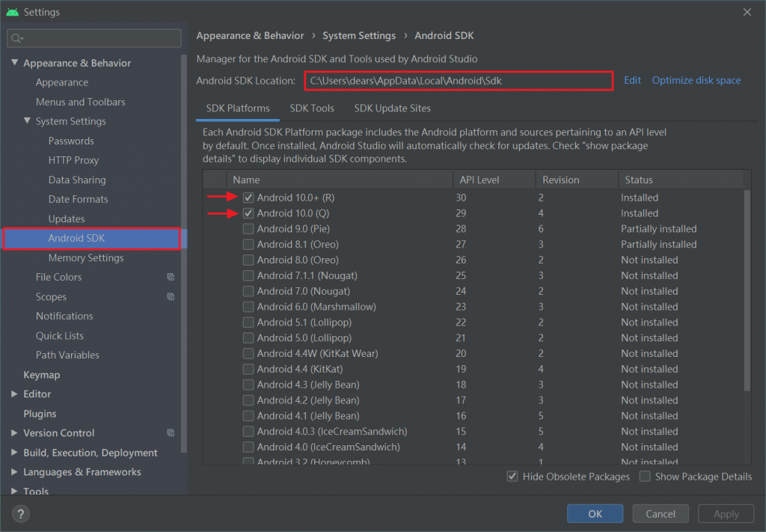Confirm settings with OK button
The height and width of the screenshot is (532, 766).
pyautogui.click(x=595, y=514)
